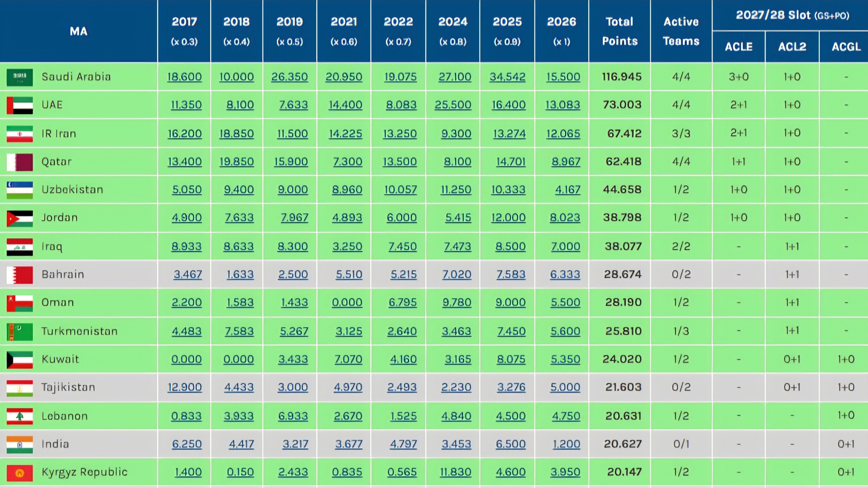
Task: Click the UAE flag icon
Action: pos(19,105)
